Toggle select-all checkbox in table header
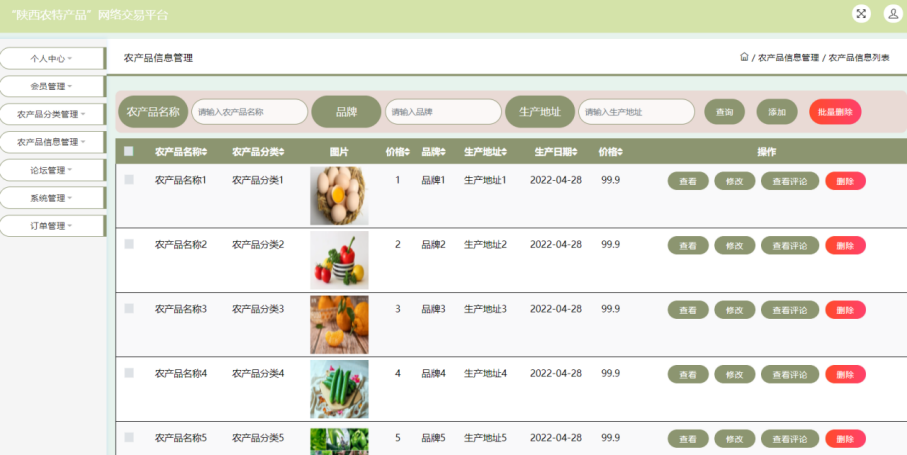The width and height of the screenshot is (907, 455). tap(129, 151)
